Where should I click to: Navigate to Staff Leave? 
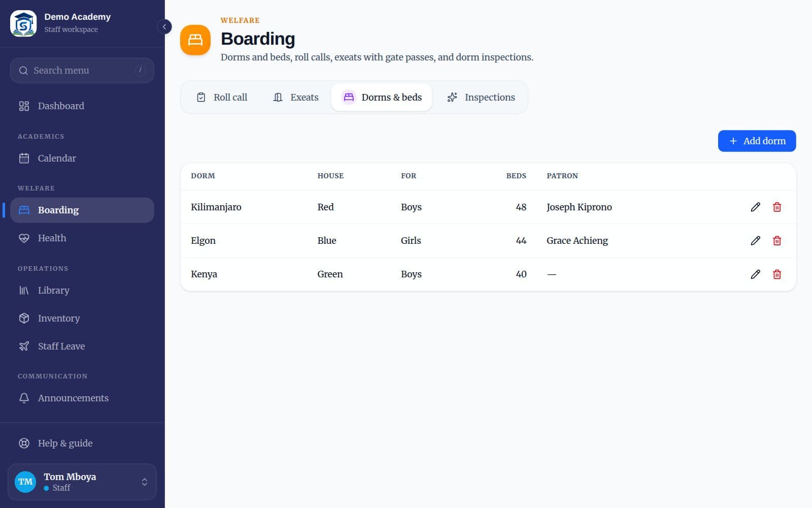click(x=82, y=346)
